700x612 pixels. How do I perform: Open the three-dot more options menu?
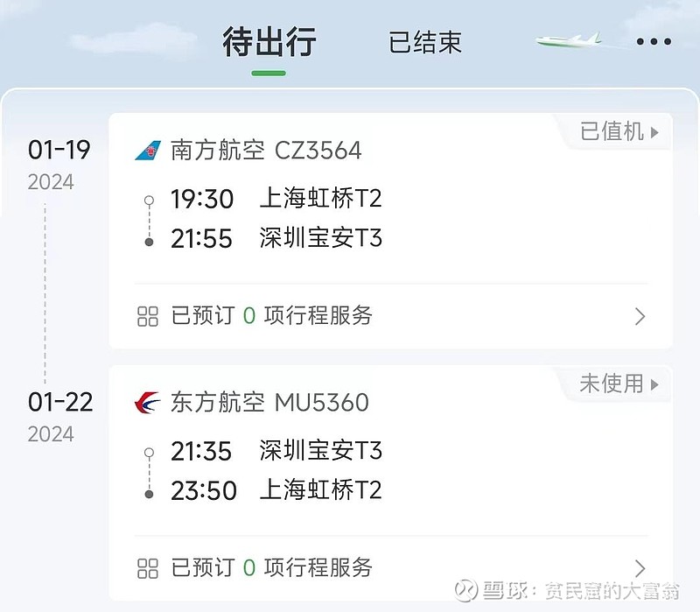click(x=654, y=41)
